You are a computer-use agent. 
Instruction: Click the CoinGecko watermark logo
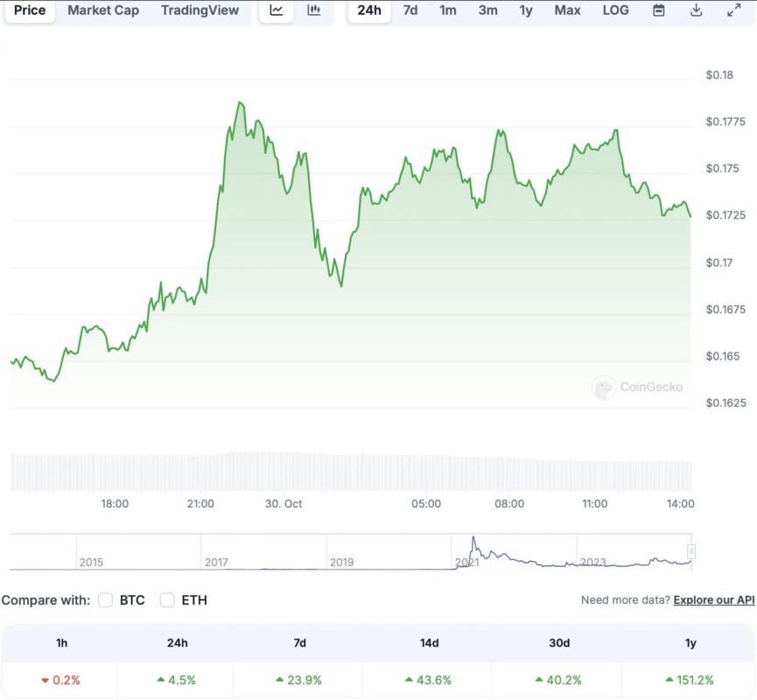(x=637, y=387)
